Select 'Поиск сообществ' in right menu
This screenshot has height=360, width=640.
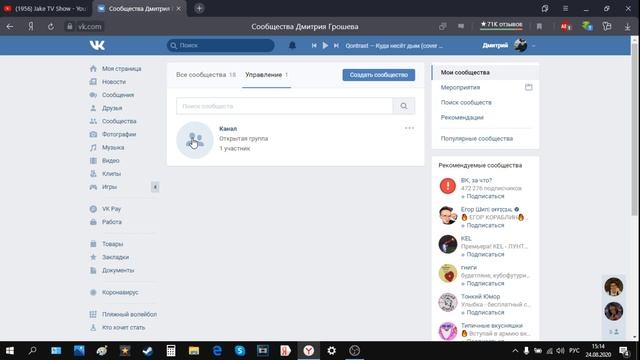coord(466,102)
